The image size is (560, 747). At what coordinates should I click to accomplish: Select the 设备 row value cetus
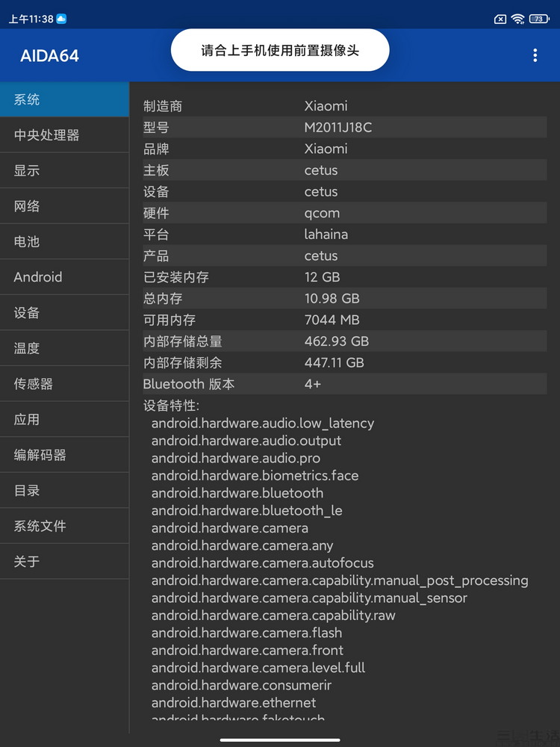(x=321, y=191)
